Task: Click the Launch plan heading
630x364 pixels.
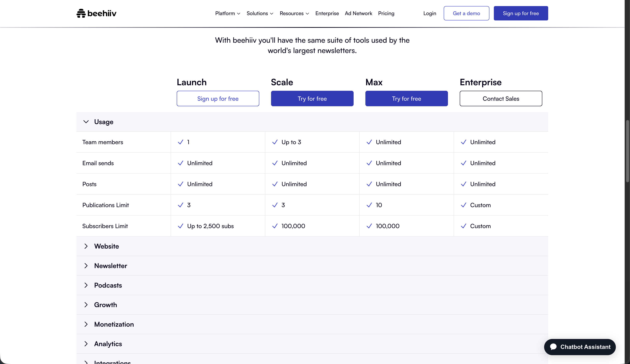Action: click(191, 82)
